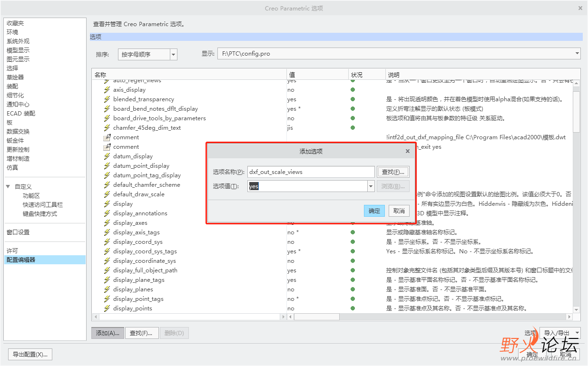Select 数据交换 in left sidebar
This screenshot has width=588, height=366.
click(x=18, y=132)
